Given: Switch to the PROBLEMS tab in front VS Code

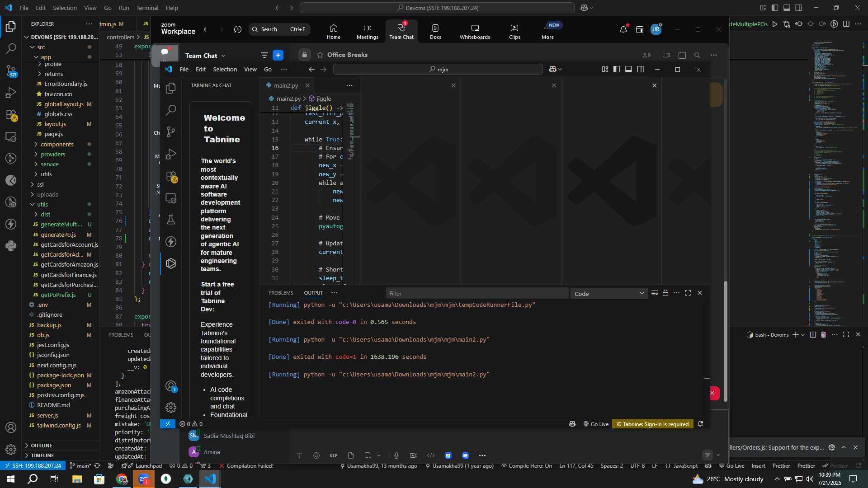Looking at the screenshot, I should click(281, 293).
